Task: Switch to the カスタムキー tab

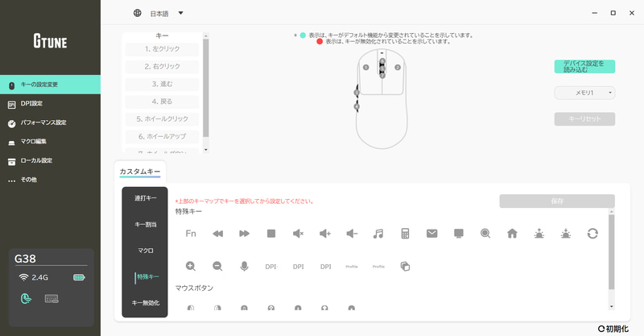Action: coord(140,172)
